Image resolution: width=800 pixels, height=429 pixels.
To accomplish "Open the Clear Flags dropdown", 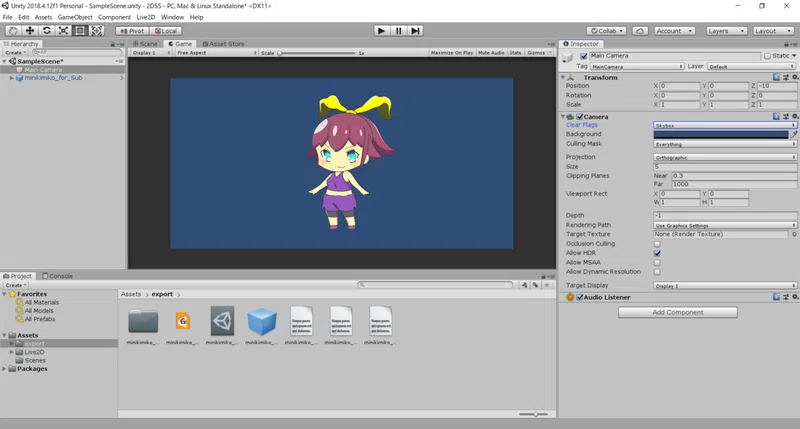I will click(724, 125).
